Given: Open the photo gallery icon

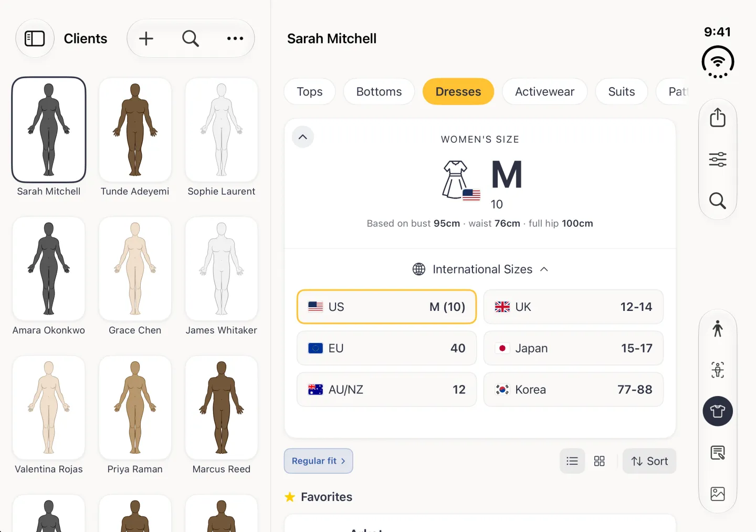Looking at the screenshot, I should coord(718,494).
